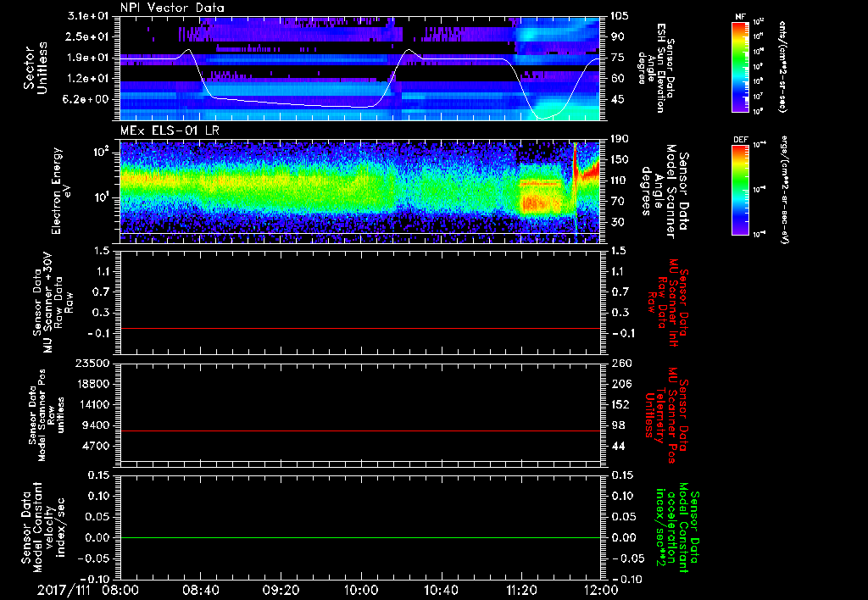Image resolution: width=868 pixels, height=600 pixels.
Task: Click the NF color scale bar
Action: (740, 67)
